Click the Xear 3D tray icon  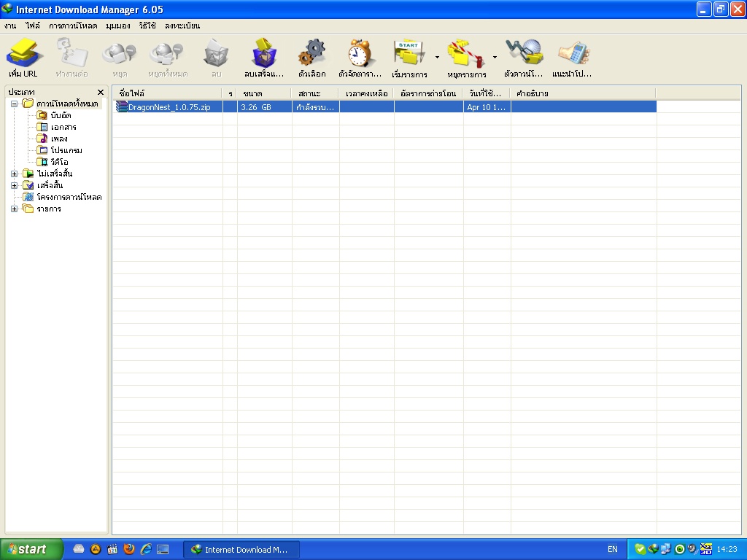[x=706, y=550]
